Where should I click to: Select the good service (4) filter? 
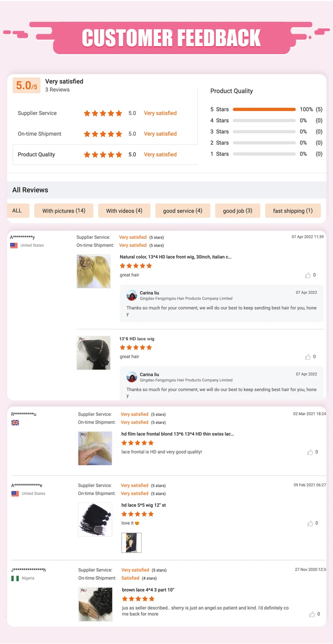(182, 211)
